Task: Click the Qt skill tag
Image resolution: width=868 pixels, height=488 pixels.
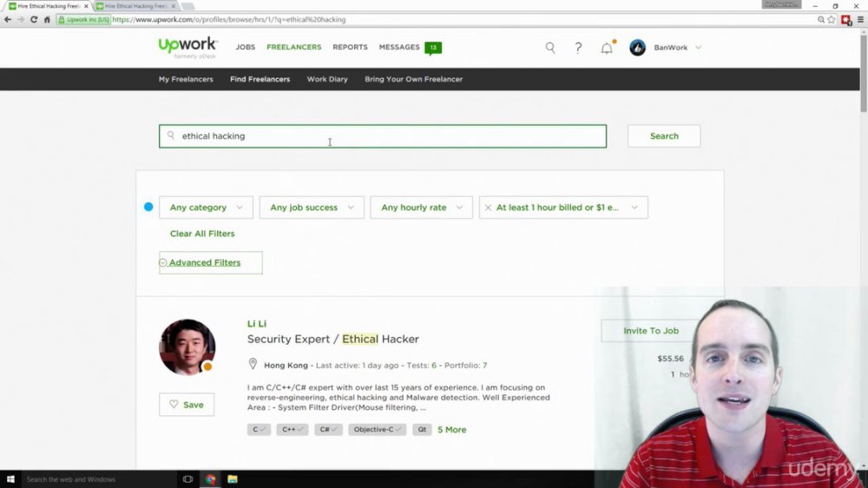Action: (x=422, y=429)
